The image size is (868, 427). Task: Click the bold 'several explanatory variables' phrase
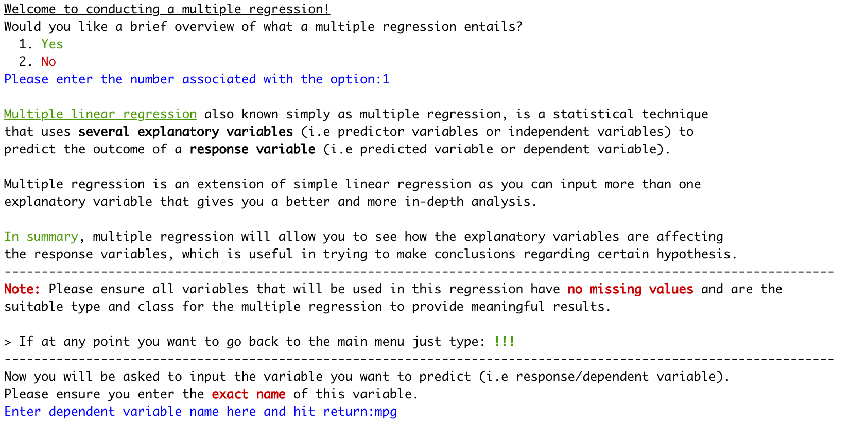[185, 132]
